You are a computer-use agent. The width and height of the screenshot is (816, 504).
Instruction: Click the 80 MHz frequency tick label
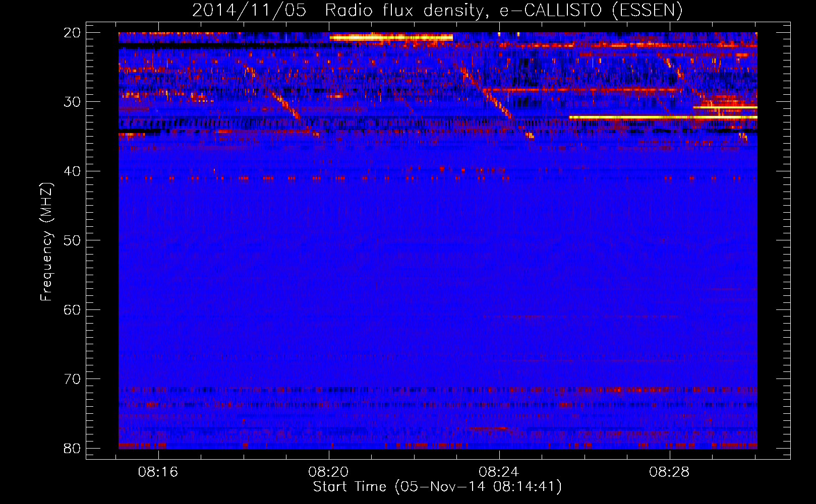click(72, 449)
